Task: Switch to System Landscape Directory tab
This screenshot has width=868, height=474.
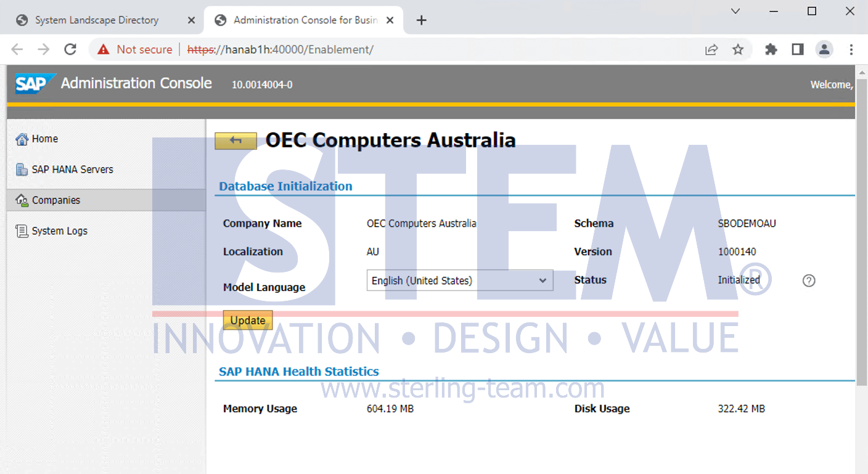Action: [x=97, y=20]
